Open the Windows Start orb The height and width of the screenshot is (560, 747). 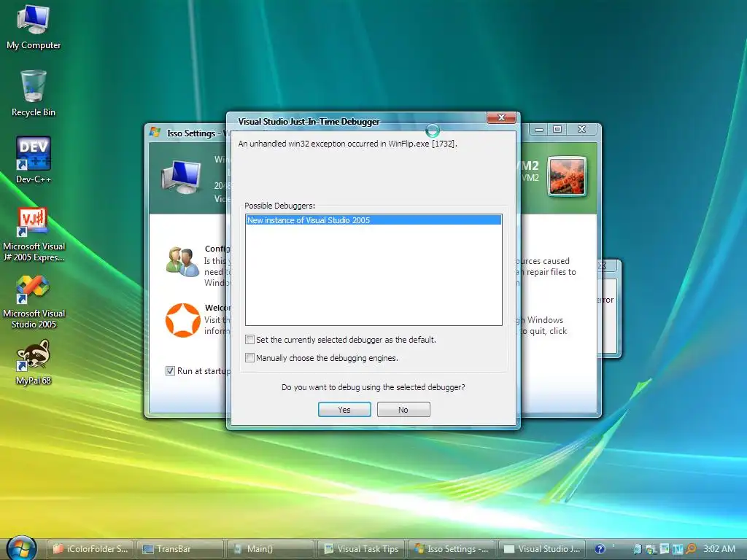22,548
